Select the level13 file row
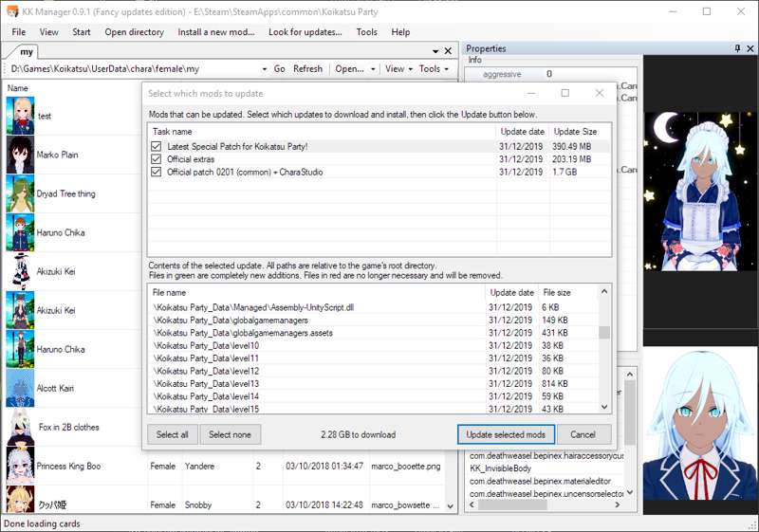Image resolution: width=759 pixels, height=532 pixels. pos(373,383)
